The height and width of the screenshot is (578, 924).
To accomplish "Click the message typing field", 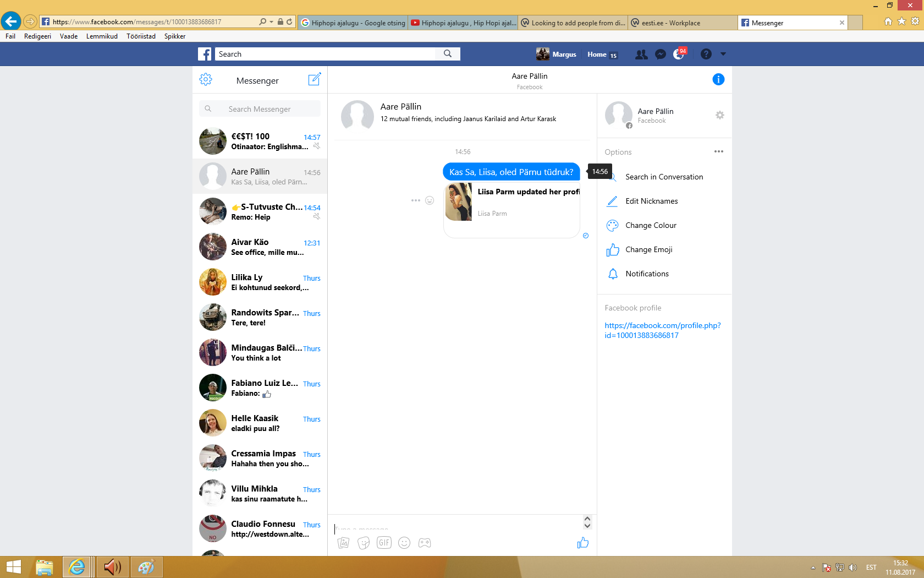I will (458, 528).
